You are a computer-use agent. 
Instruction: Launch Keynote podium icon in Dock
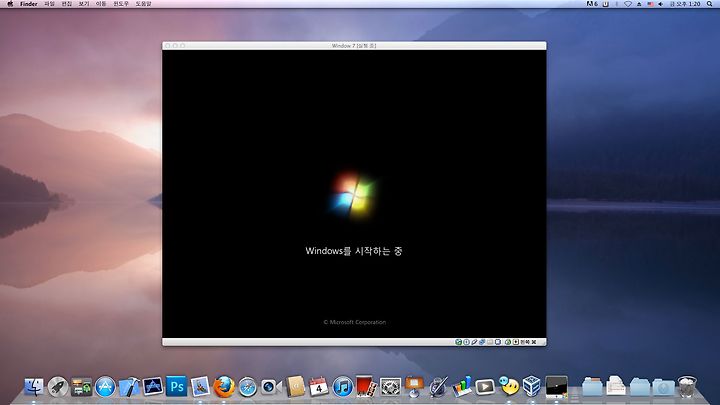coord(414,387)
